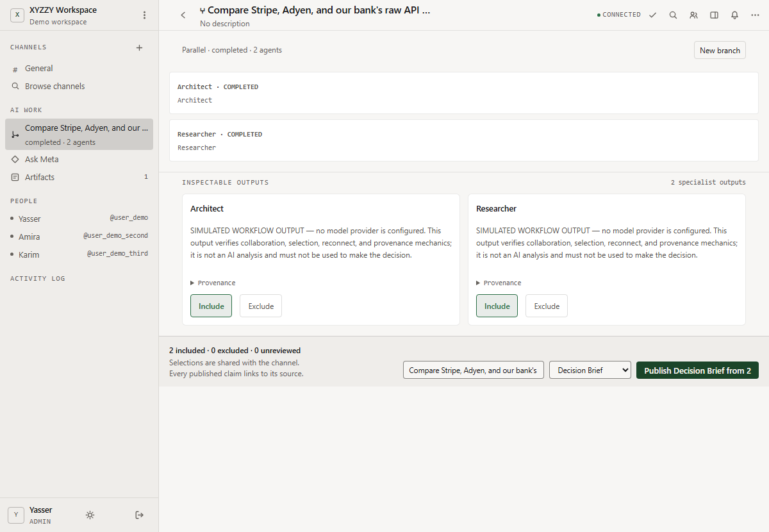Toggle Include for Architect output
This screenshot has width=769, height=532.
pyautogui.click(x=211, y=306)
